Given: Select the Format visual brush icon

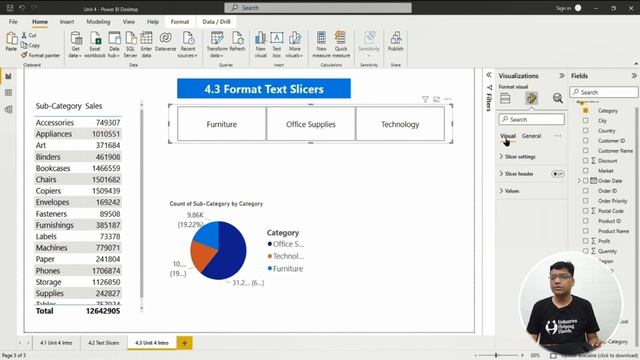Looking at the screenshot, I should (x=531, y=98).
